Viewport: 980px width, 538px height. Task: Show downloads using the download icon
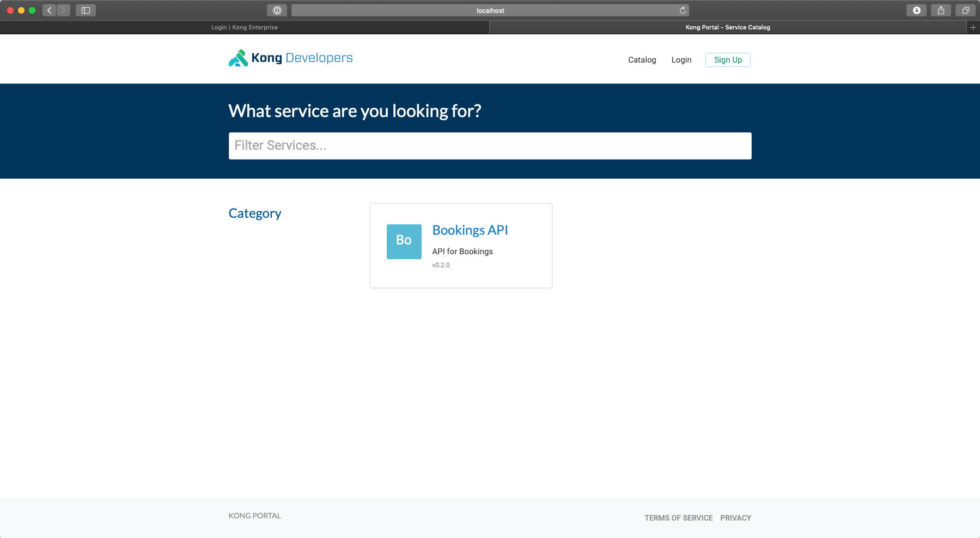tap(916, 10)
